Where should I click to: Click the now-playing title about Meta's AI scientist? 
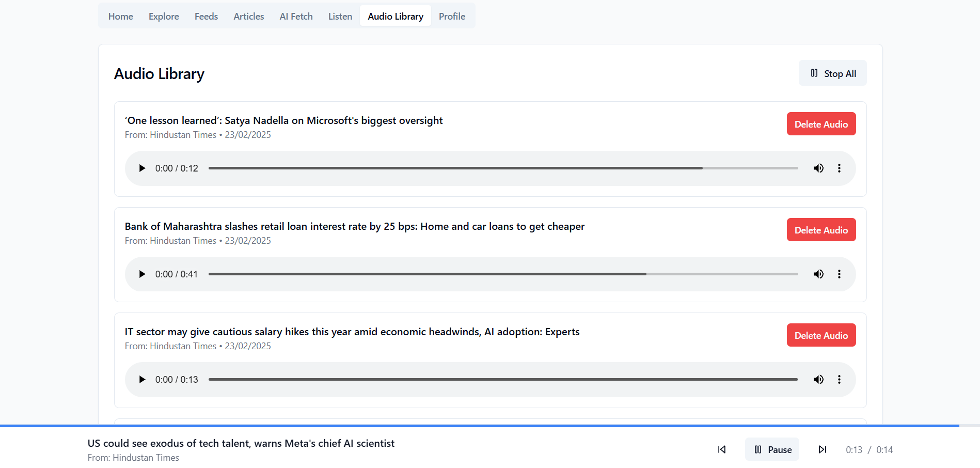(x=241, y=443)
